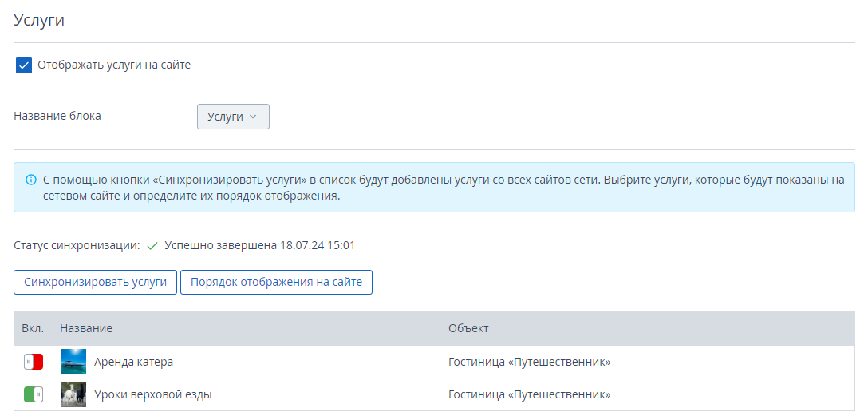Enable the Аренда катера service toggle
The image size is (868, 420).
[x=34, y=362]
